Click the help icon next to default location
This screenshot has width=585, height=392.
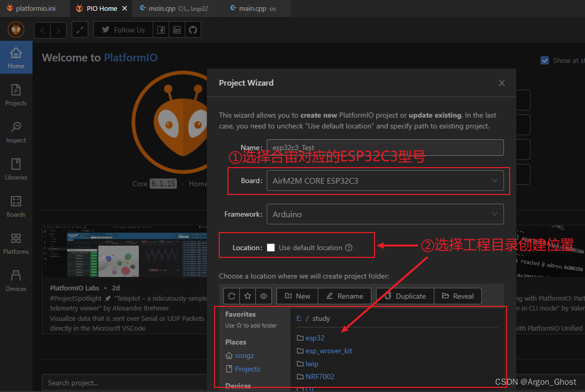pyautogui.click(x=349, y=248)
